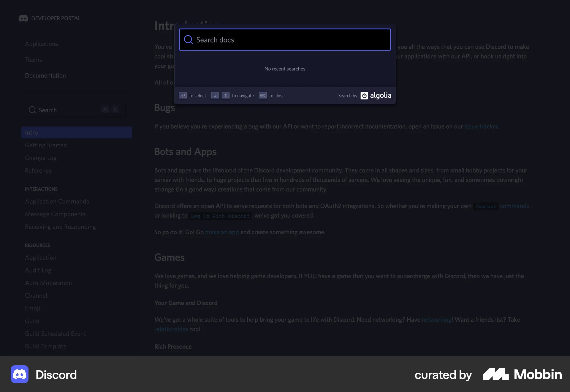This screenshot has height=392, width=570.
Task: Select the Change Log sidebar entry
Action: tap(41, 158)
